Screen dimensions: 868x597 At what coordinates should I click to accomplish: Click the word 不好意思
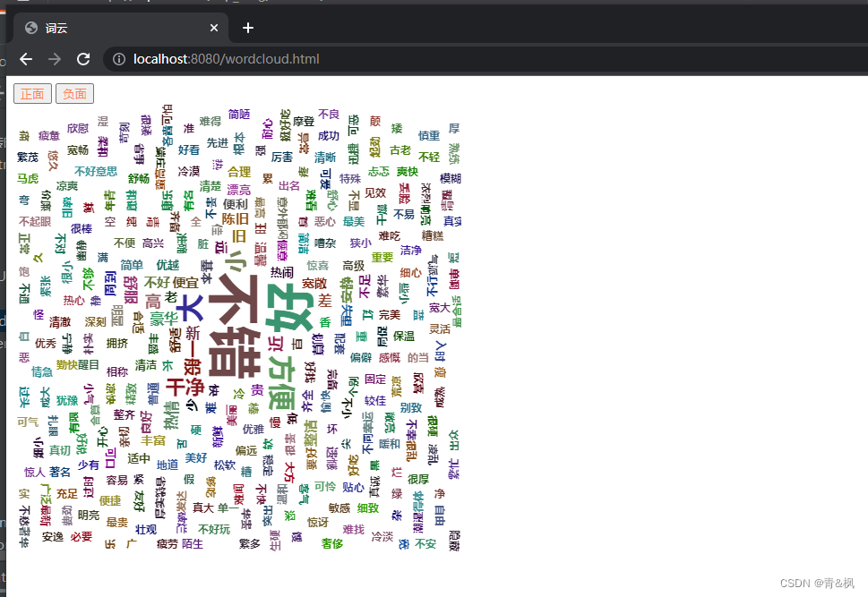(x=96, y=172)
